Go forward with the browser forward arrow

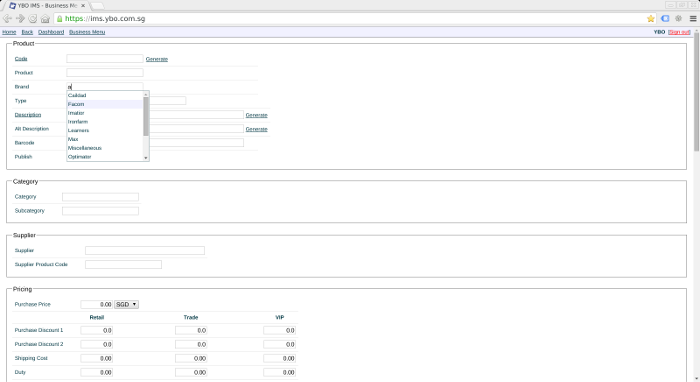pos(20,19)
